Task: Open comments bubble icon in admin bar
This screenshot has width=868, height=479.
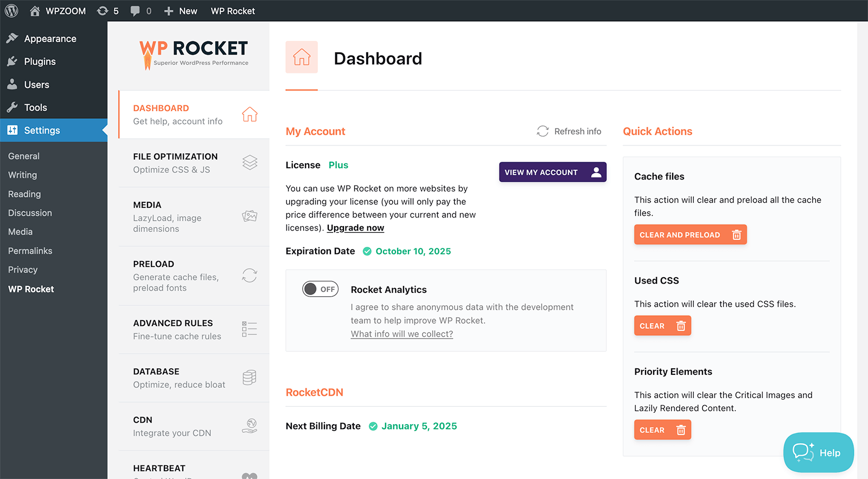Action: click(x=135, y=11)
